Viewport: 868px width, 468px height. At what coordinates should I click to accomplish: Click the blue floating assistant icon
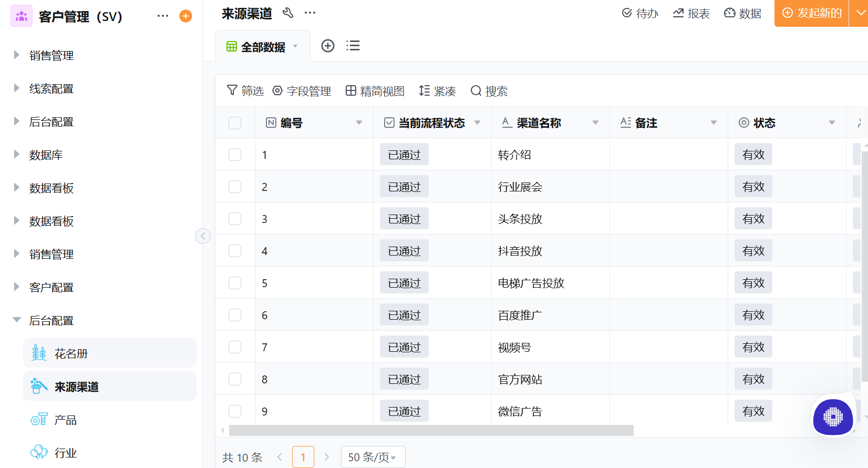833,417
